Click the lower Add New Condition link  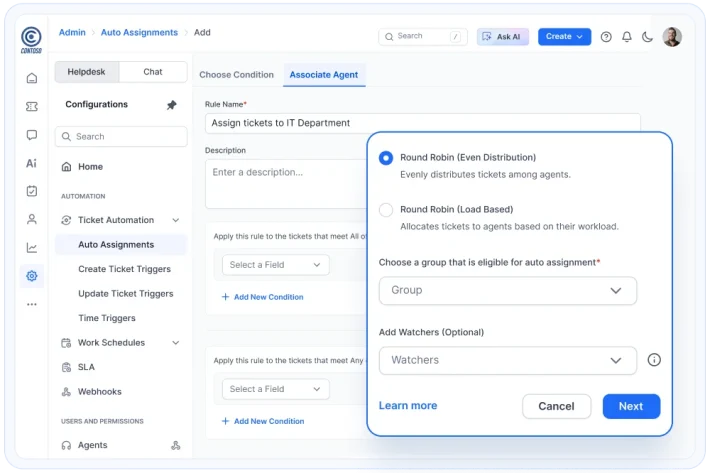point(269,421)
